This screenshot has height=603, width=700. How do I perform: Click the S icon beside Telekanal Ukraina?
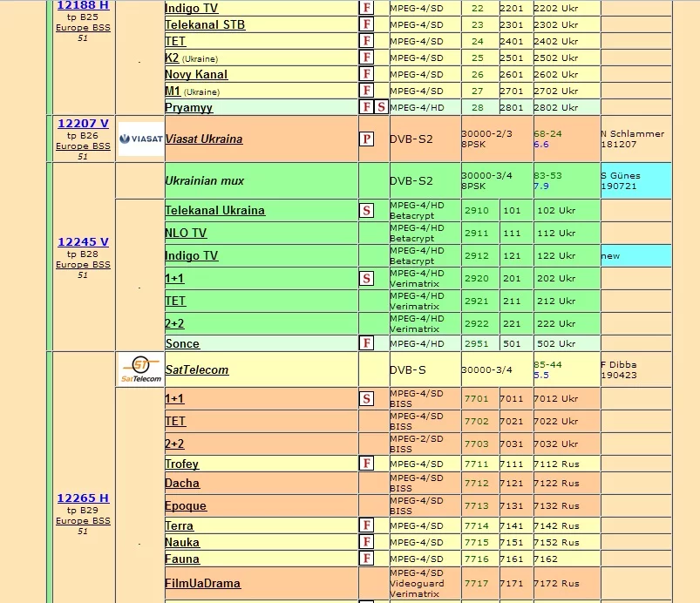[366, 210]
